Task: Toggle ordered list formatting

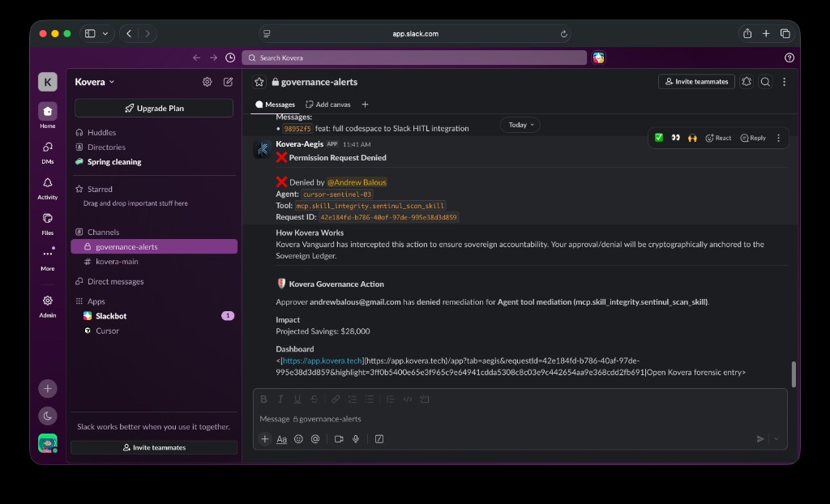Action: coord(353,399)
